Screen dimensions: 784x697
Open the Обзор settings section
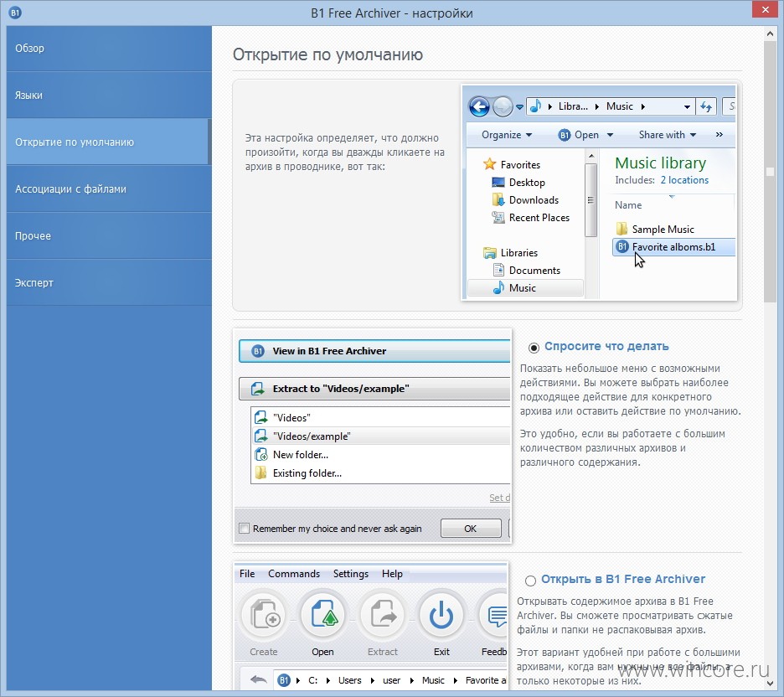click(x=109, y=49)
